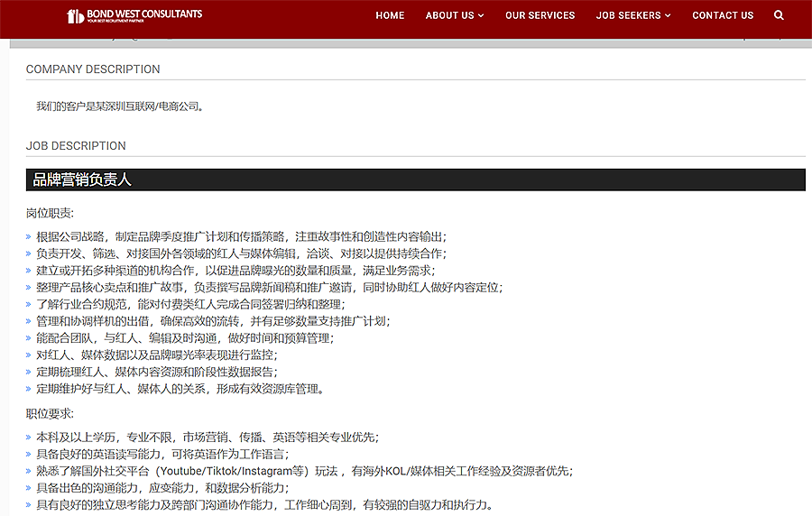Image resolution: width=812 pixels, height=516 pixels.
Task: Click the company description text 我们的客户是某深圳互联网
Action: (121, 106)
